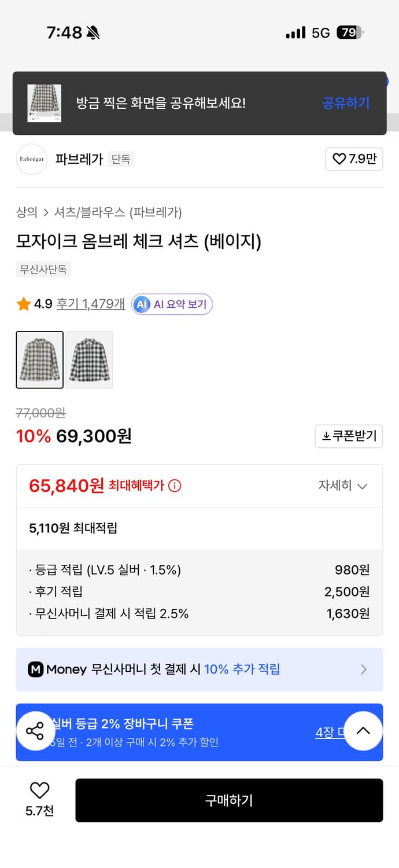Open the 후기 1,479개 reviews link

click(x=90, y=303)
